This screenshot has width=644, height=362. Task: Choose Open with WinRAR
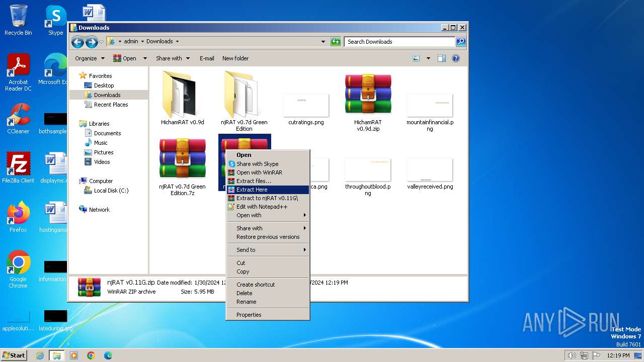coord(268,172)
